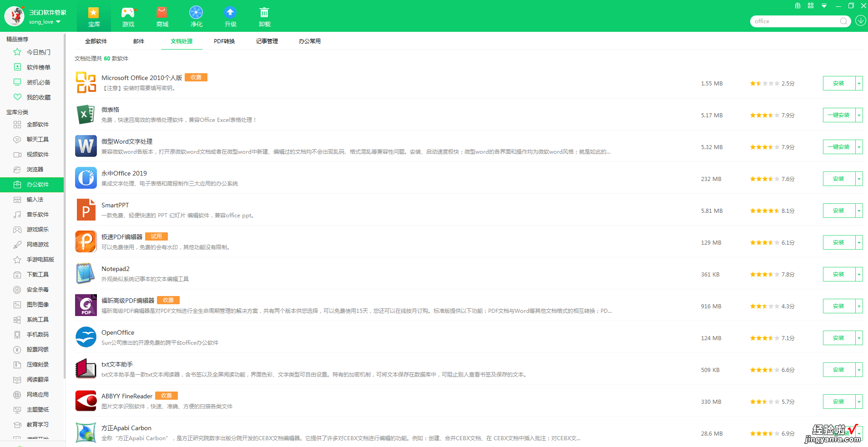
Task: Expand install options for 永中Office 2019
Action: click(859, 179)
